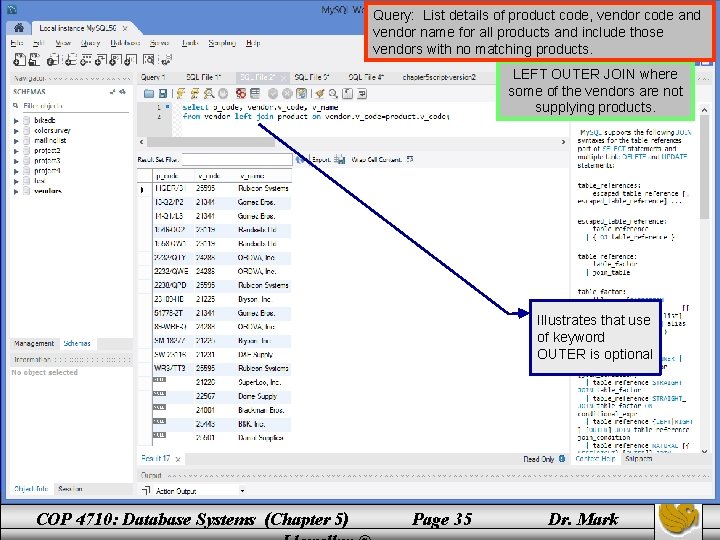Image resolution: width=720 pixels, height=540 pixels.
Task: Execute the whole script with lightning icon
Action: coord(180,94)
